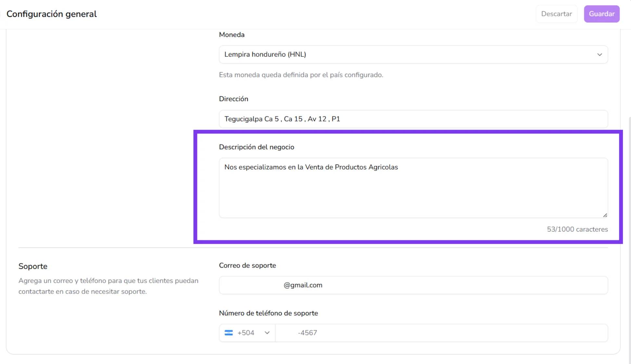Click the 'Configuración general' page title
The image size is (631, 364).
click(x=52, y=14)
